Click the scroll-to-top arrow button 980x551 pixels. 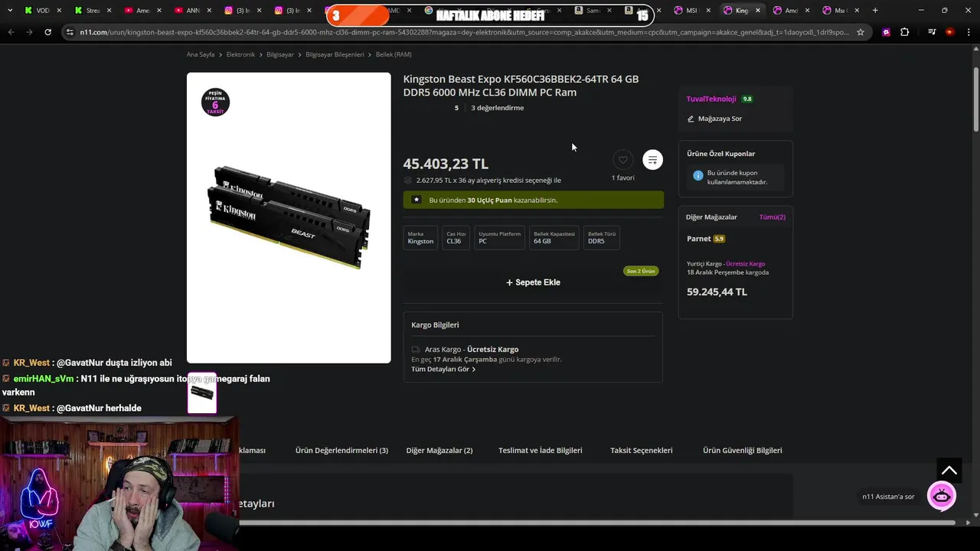949,471
